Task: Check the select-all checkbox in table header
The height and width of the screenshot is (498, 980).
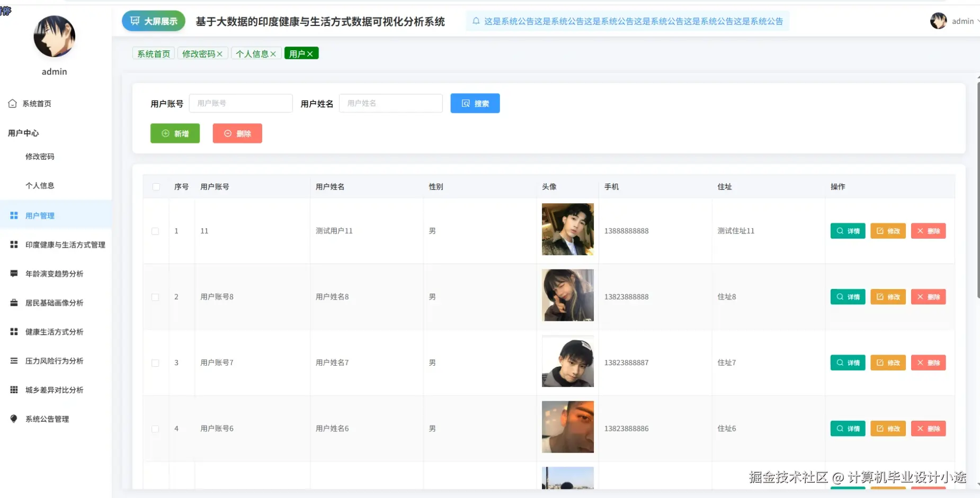Action: [156, 187]
